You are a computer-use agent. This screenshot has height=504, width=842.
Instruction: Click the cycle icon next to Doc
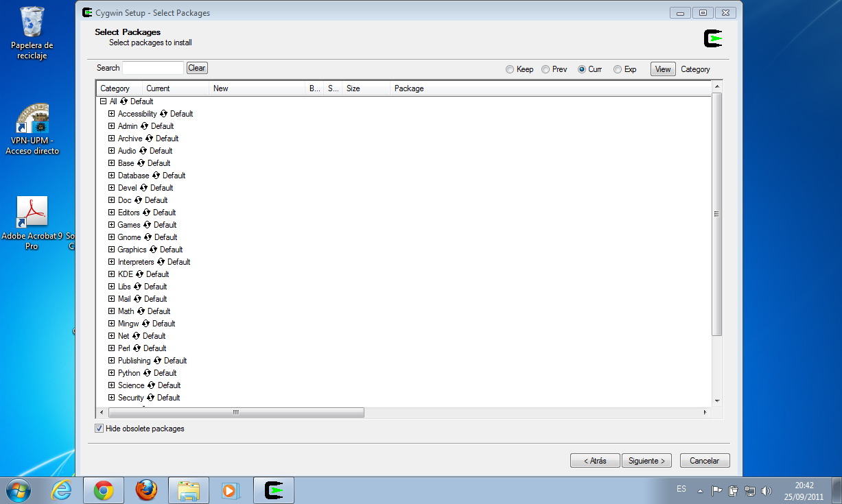[139, 200]
